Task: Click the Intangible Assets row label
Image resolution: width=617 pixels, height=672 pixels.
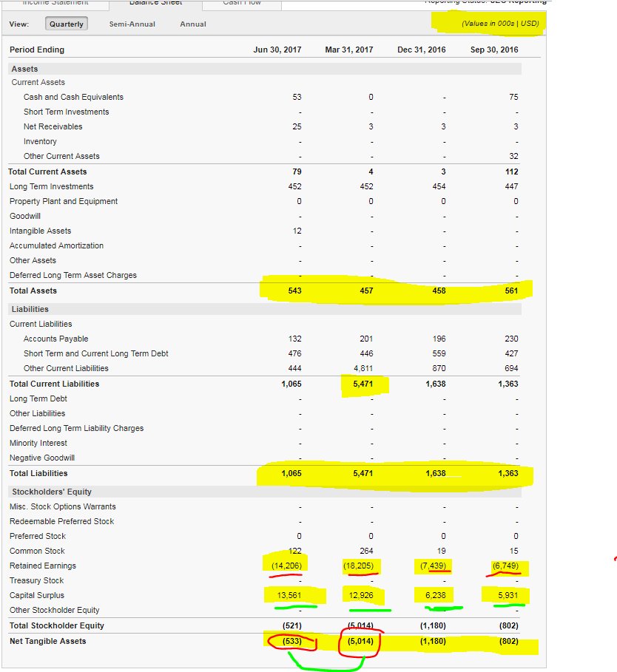Action: pos(40,231)
